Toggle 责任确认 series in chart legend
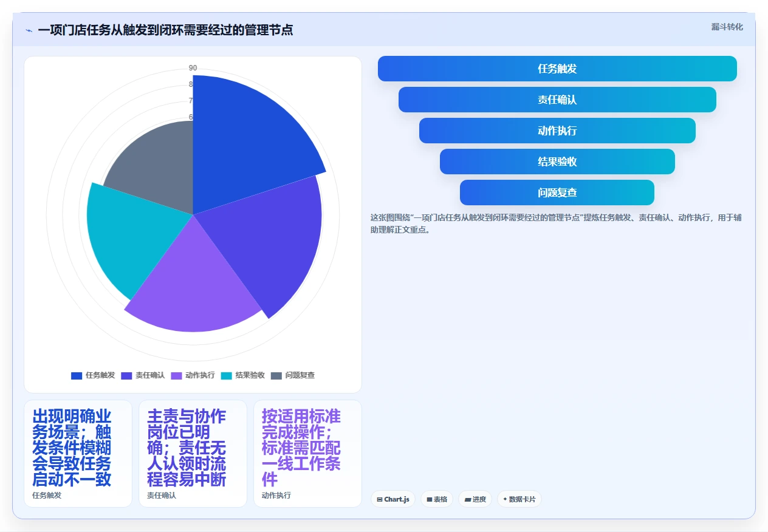Screen dimensions: 768x532 [143, 375]
